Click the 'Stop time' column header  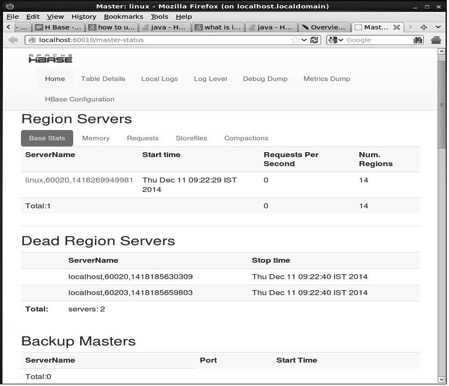pyautogui.click(x=271, y=260)
